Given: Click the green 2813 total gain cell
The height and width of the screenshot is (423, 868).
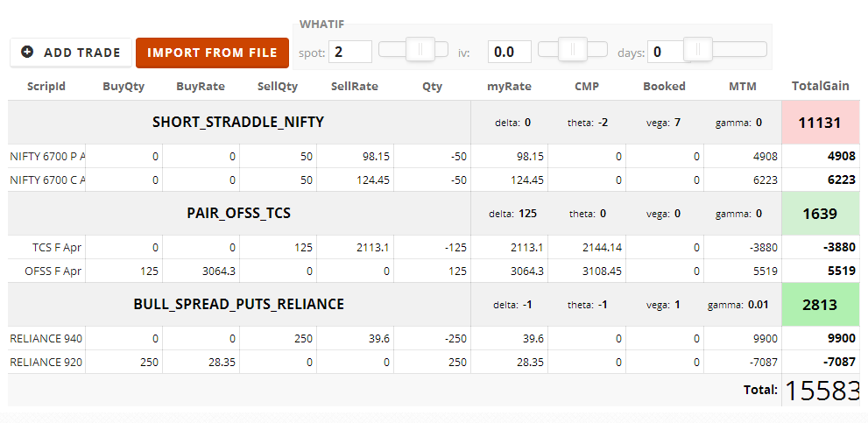Looking at the screenshot, I should pos(821,305).
